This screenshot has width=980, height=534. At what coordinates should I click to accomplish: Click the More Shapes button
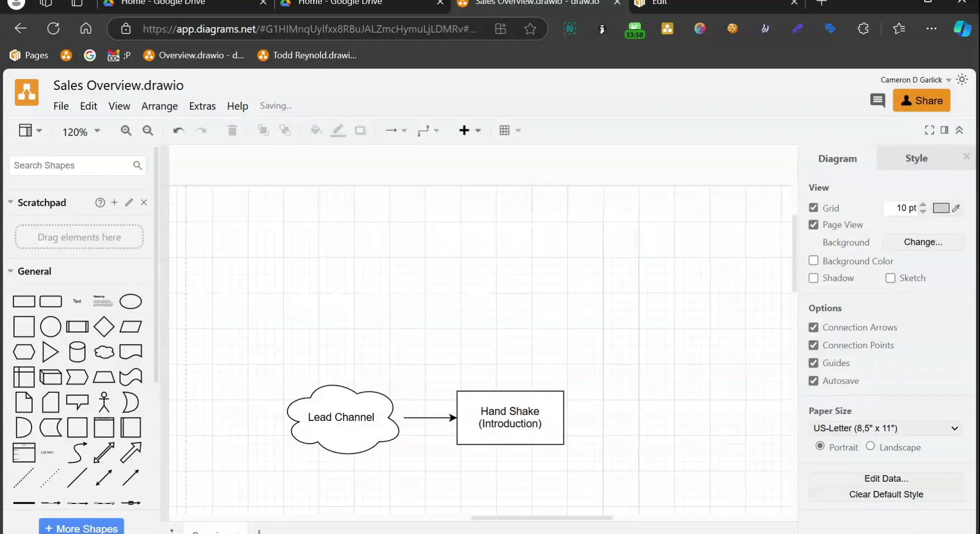point(81,528)
